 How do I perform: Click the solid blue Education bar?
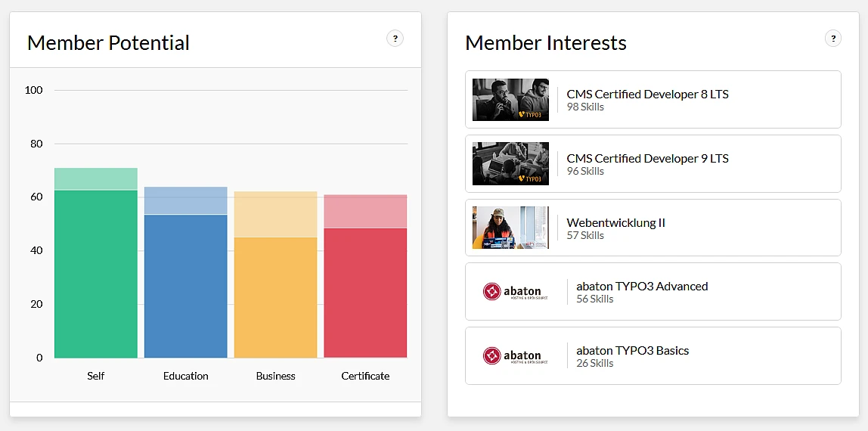186,286
